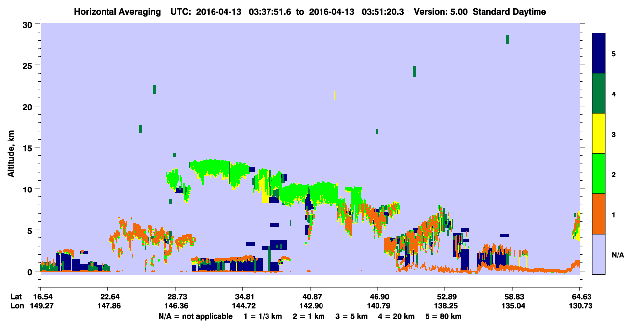Click the 'N/A = not applicable' legend note

(x=195, y=316)
